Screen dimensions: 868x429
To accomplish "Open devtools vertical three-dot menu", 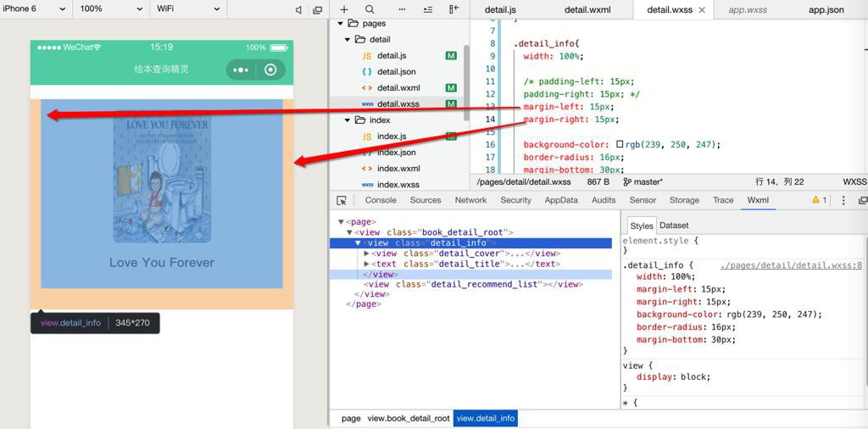I will click(x=843, y=200).
